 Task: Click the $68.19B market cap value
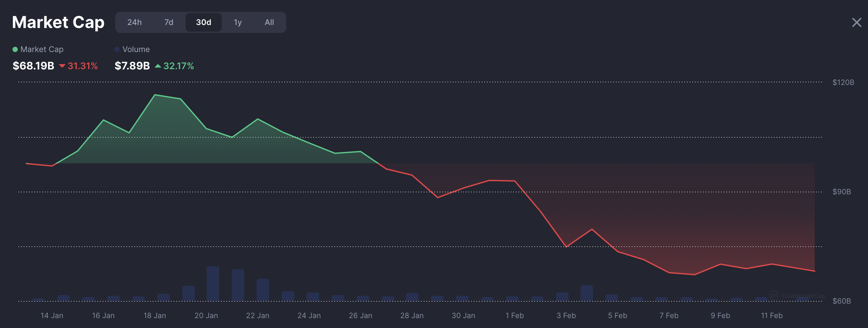33,66
